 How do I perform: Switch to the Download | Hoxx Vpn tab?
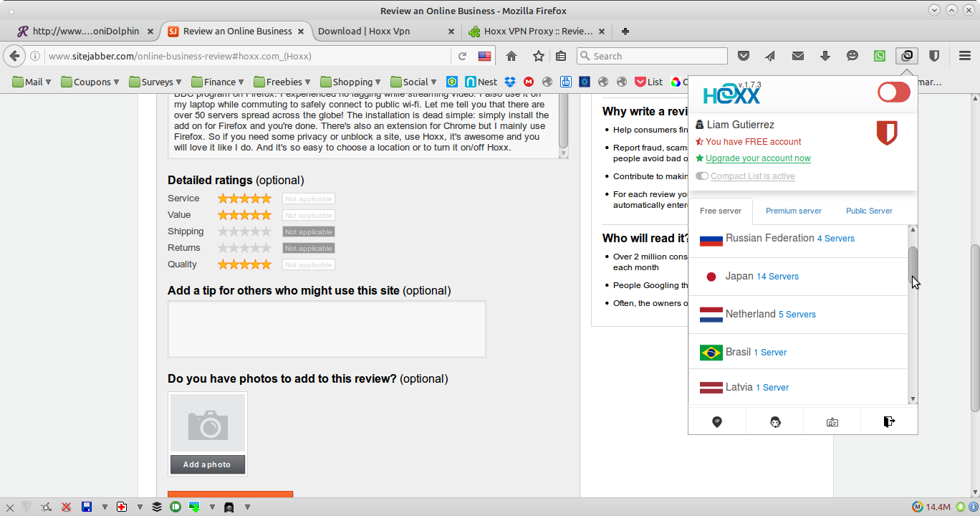click(x=385, y=32)
